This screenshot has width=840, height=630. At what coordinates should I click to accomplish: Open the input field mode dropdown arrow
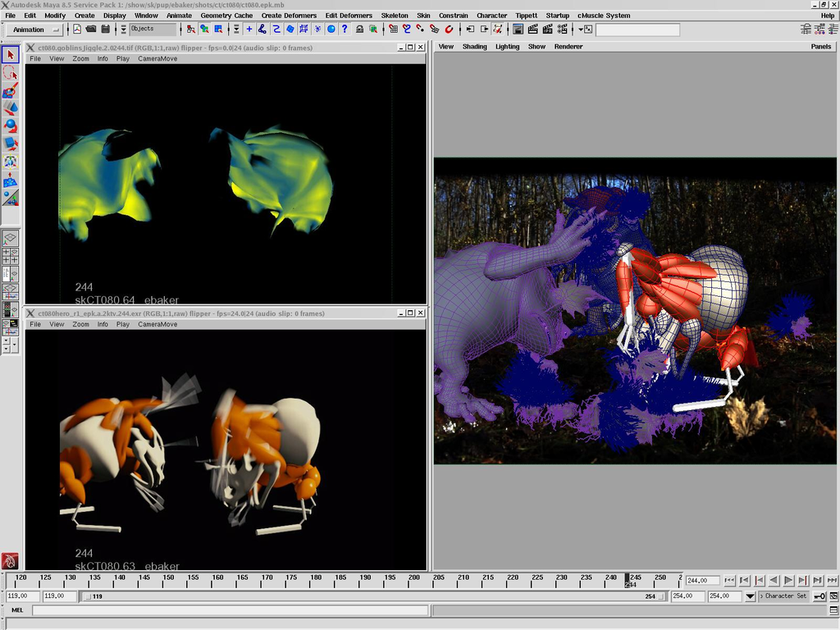[x=581, y=30]
